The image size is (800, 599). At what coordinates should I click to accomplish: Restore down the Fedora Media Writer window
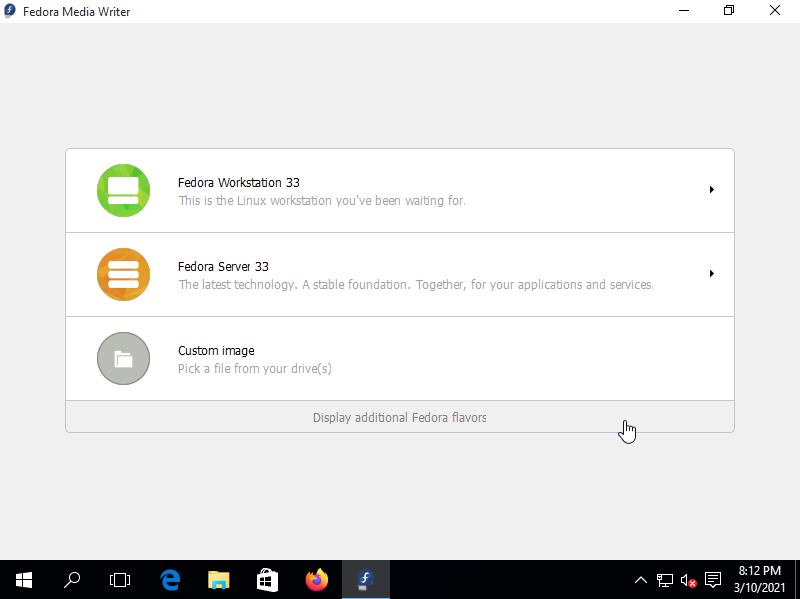point(729,11)
